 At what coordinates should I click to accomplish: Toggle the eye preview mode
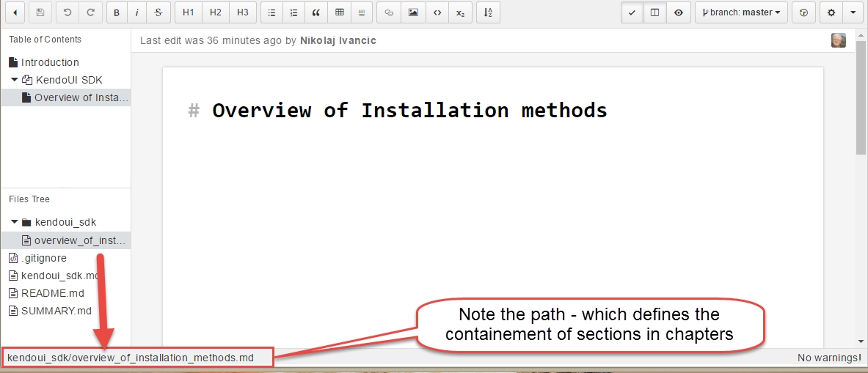coord(679,12)
